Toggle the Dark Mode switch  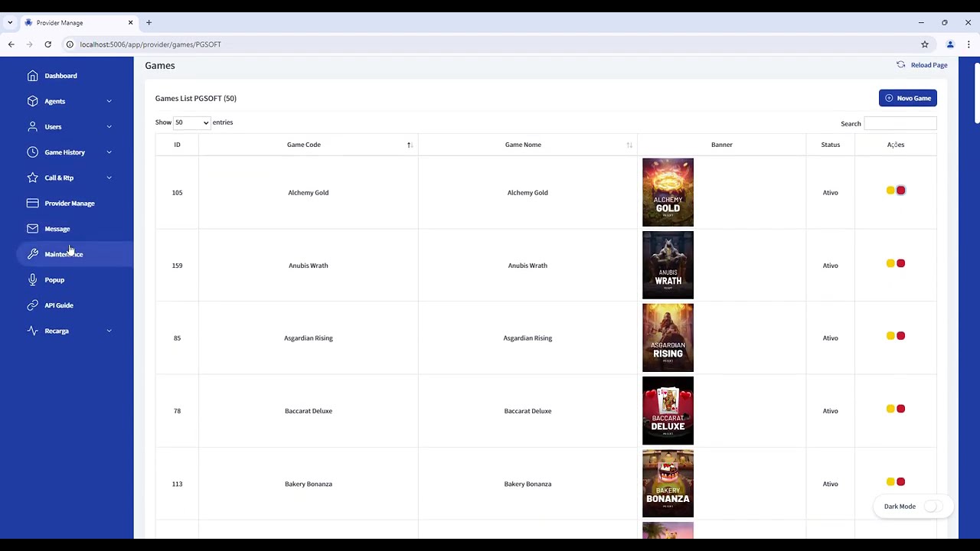coord(933,507)
